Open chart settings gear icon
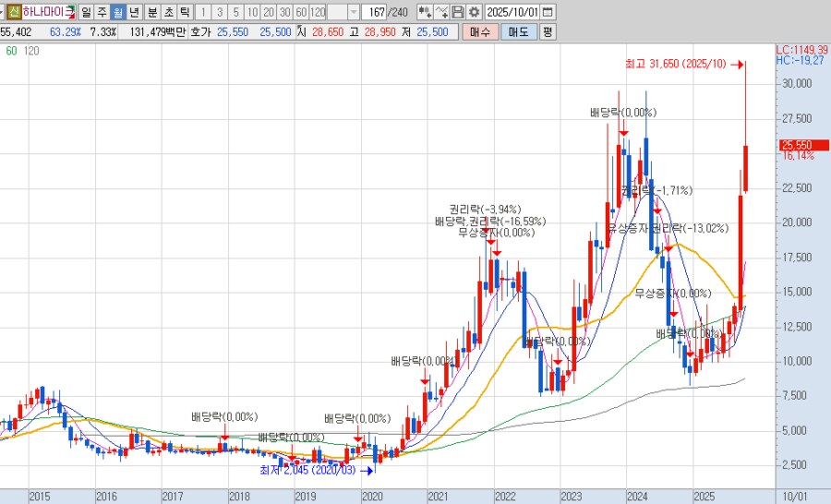Image resolution: width=831 pixels, height=504 pixels. 474,12
